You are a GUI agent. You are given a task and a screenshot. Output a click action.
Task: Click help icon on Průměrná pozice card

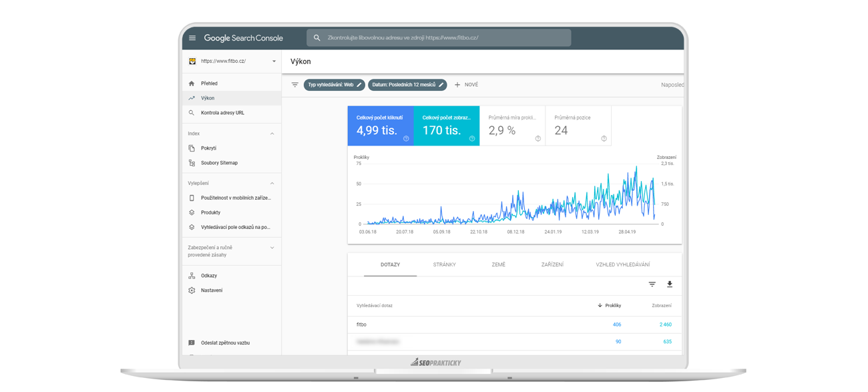(x=604, y=139)
